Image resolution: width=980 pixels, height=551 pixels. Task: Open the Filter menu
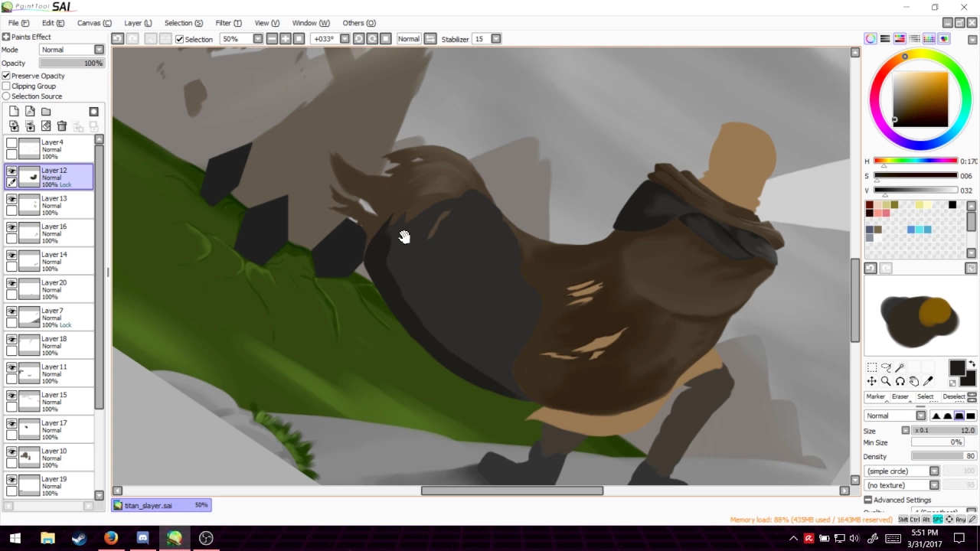tap(228, 23)
